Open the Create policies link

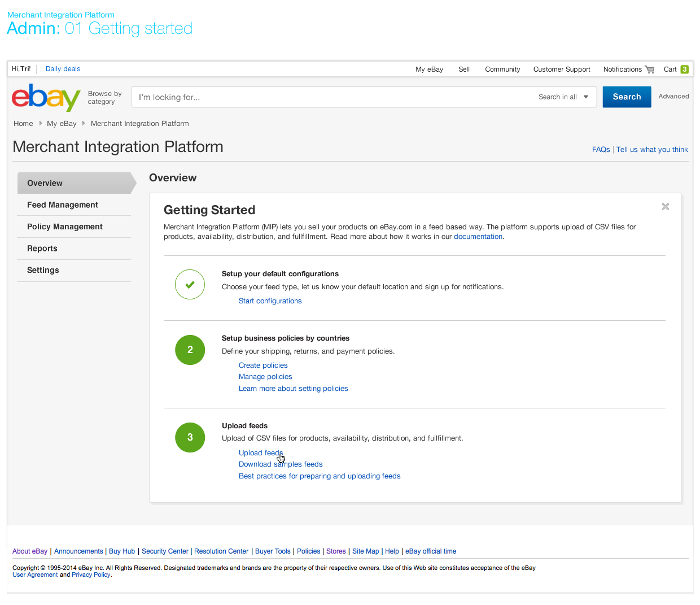pos(263,365)
